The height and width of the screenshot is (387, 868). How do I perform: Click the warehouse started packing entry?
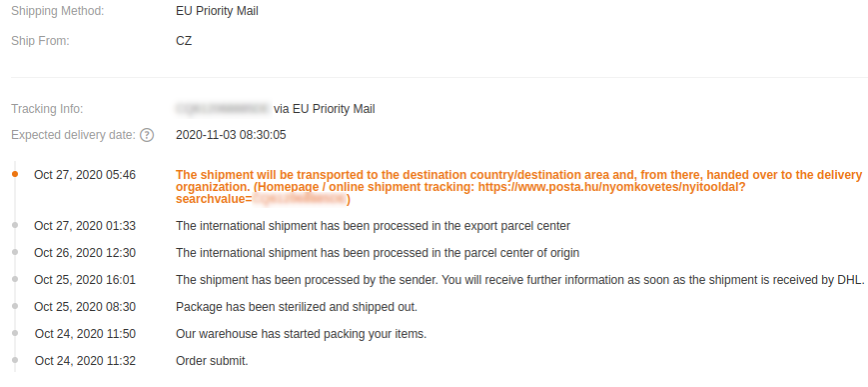click(x=301, y=334)
